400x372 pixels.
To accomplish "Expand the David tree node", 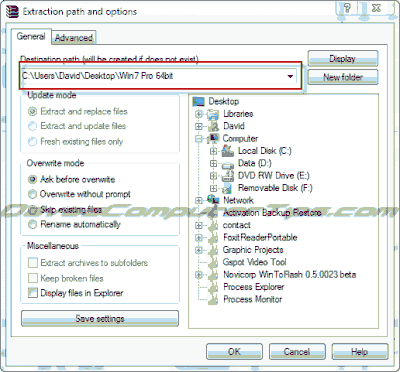I will click(x=199, y=126).
